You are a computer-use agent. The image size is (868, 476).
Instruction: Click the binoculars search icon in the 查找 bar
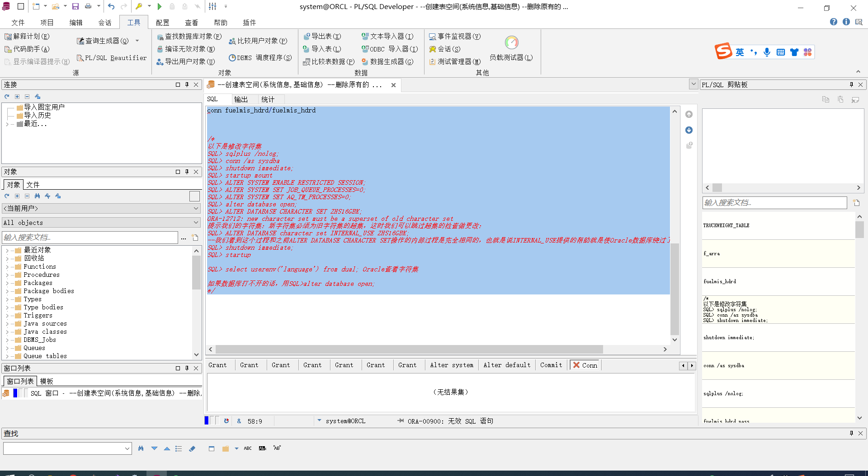(141, 448)
